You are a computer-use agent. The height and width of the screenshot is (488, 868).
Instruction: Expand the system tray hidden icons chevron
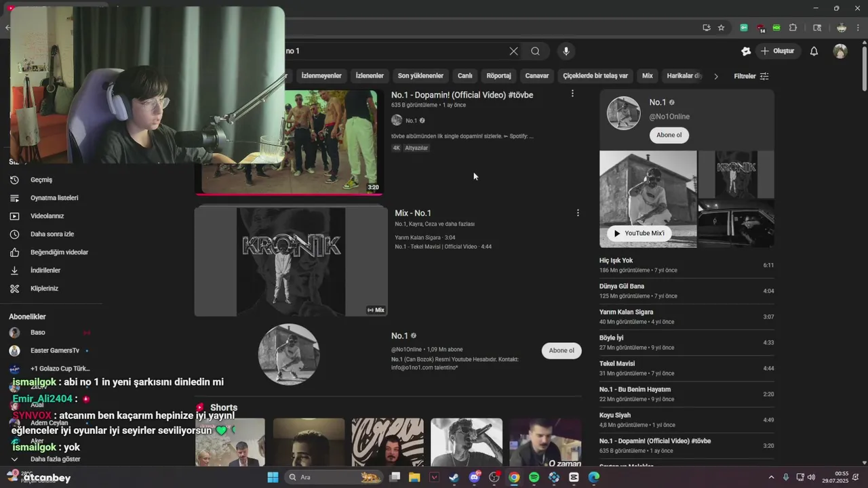point(772,477)
